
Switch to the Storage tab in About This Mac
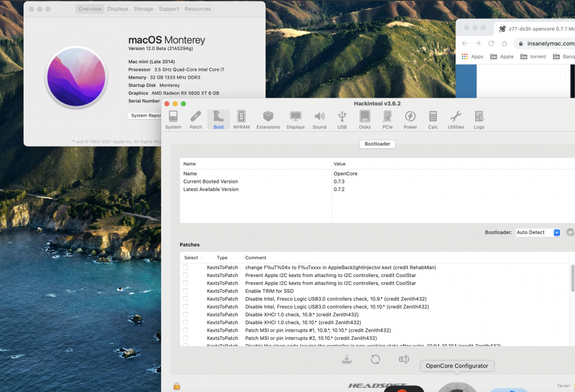pos(143,9)
